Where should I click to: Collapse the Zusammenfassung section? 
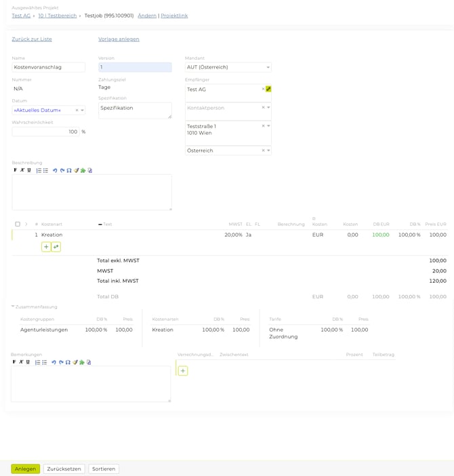tap(13, 306)
